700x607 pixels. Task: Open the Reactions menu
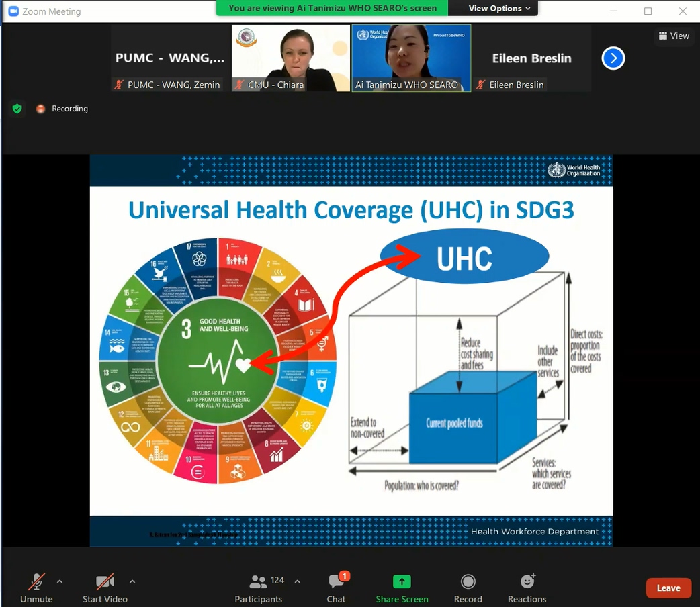(527, 581)
